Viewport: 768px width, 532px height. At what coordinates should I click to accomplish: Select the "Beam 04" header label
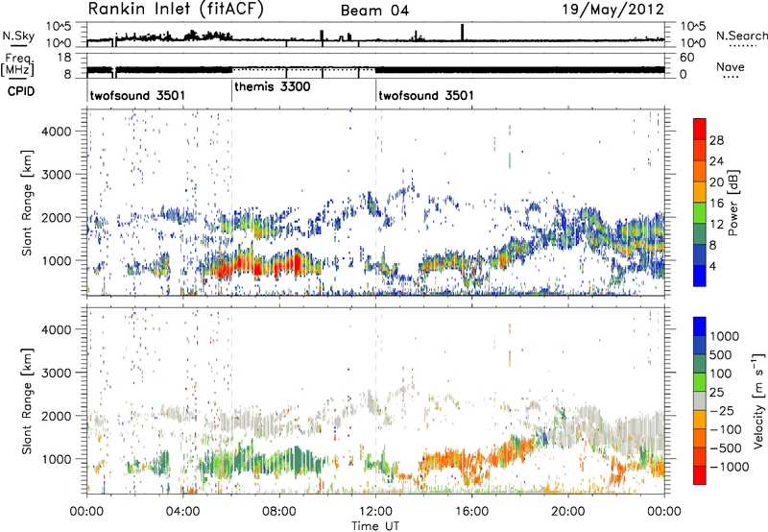pos(374,11)
